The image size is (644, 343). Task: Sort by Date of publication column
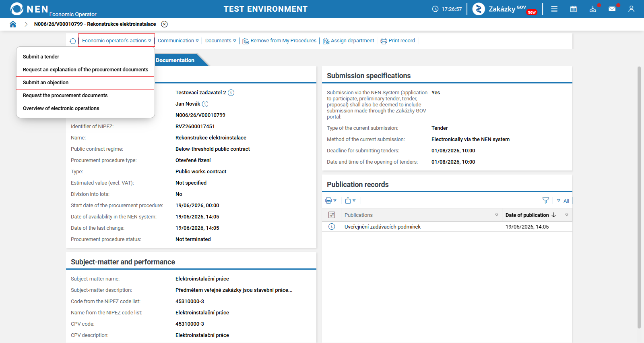tap(531, 215)
